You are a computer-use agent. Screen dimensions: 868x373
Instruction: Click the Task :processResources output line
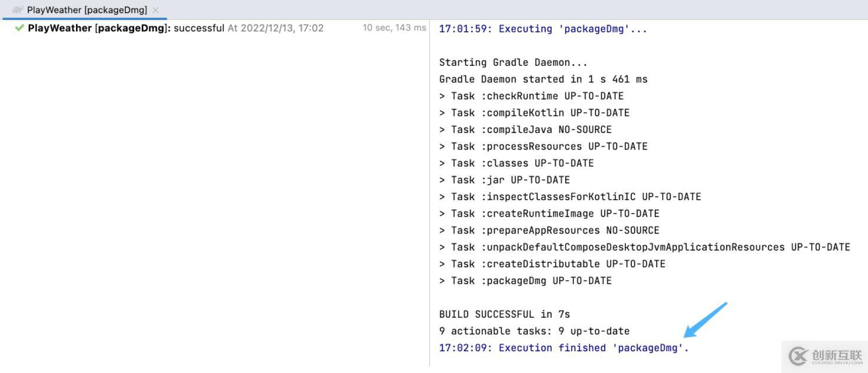coord(543,146)
